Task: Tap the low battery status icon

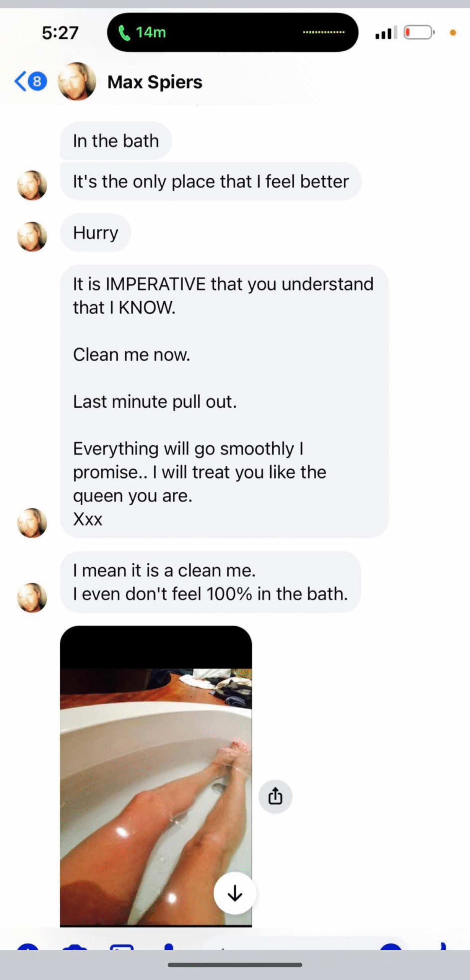Action: 420,32
